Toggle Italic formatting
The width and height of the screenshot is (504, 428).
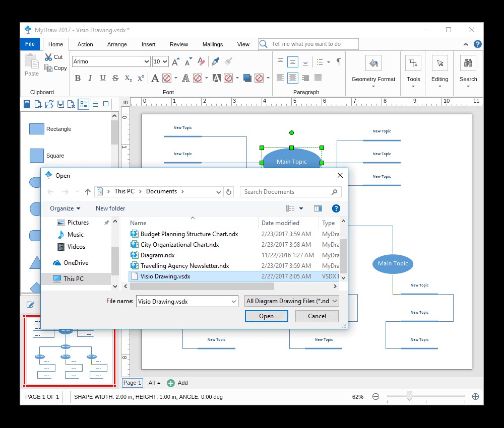click(90, 78)
